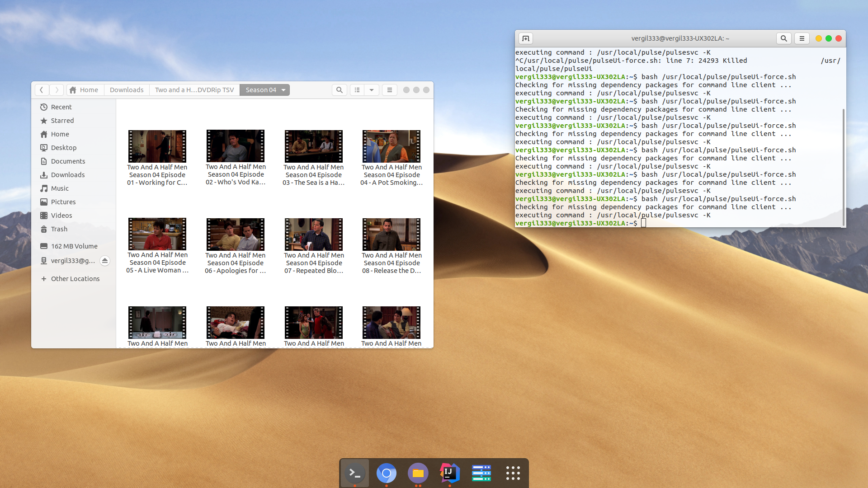Eject the vergil333@g... mount
This screenshot has width=868, height=488.
105,261
